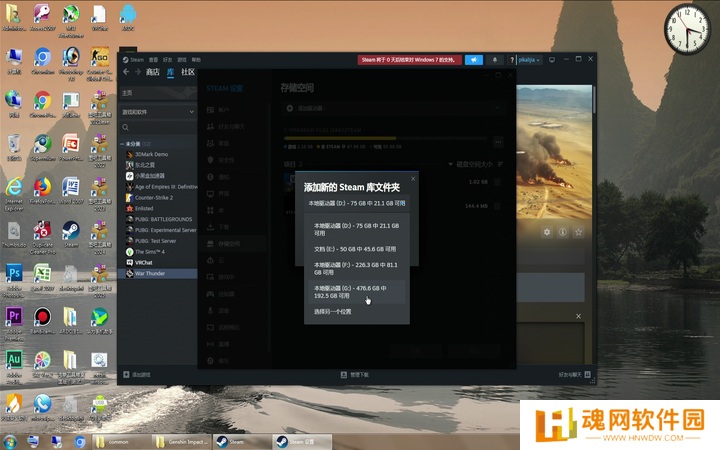Viewport: 720px width, 450px height.
Task: Go back with the left arrow
Action: (126, 72)
